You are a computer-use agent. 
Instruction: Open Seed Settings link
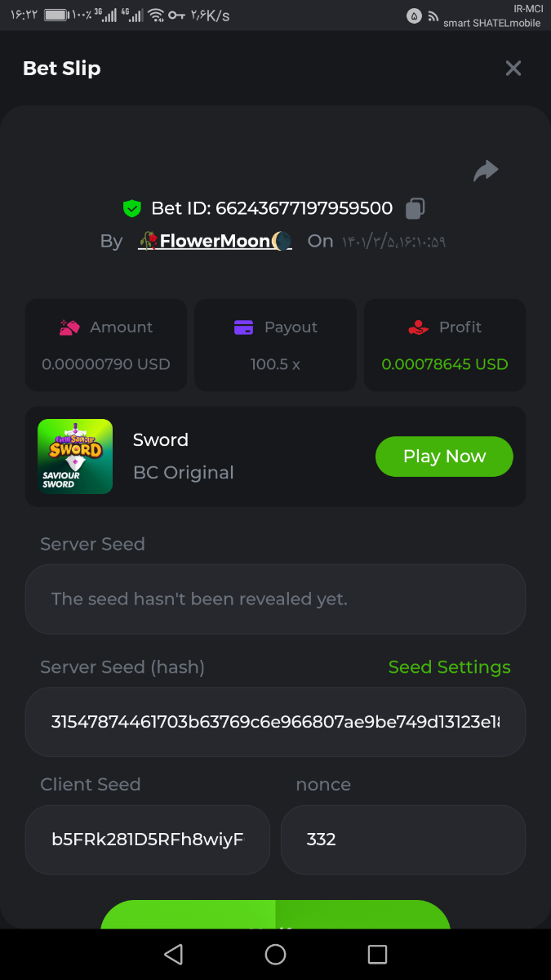tap(449, 667)
